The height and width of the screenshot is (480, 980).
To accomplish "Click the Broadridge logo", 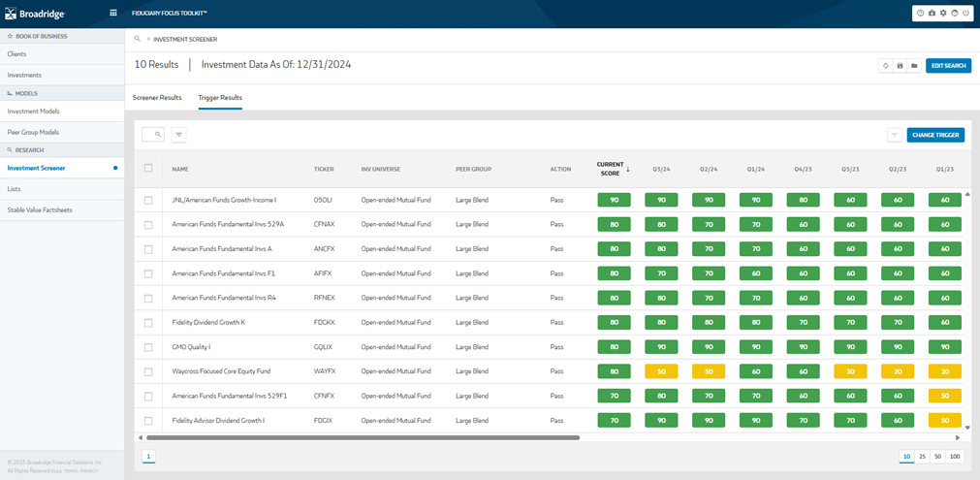I will pyautogui.click(x=35, y=14).
